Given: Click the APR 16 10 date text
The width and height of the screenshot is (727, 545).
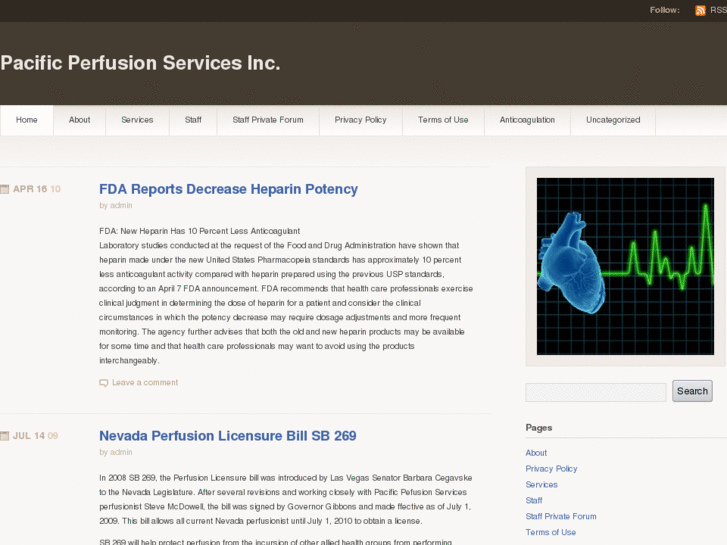Looking at the screenshot, I should pyautogui.click(x=37, y=189).
